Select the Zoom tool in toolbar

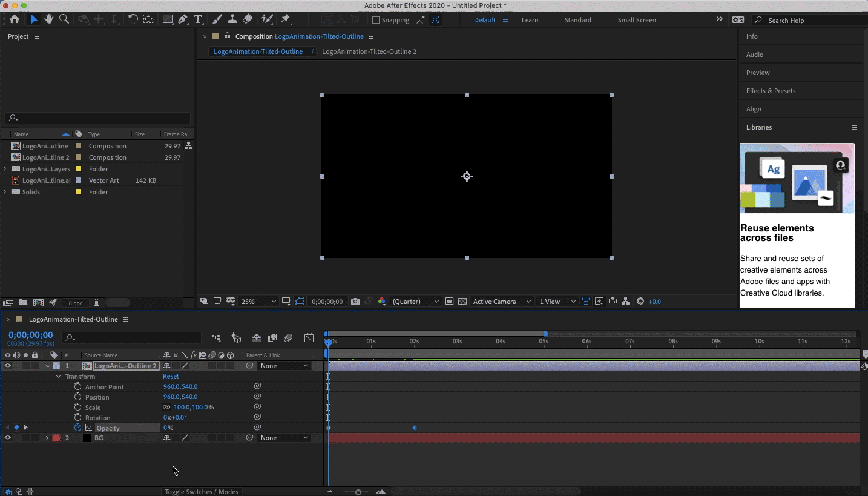(64, 19)
